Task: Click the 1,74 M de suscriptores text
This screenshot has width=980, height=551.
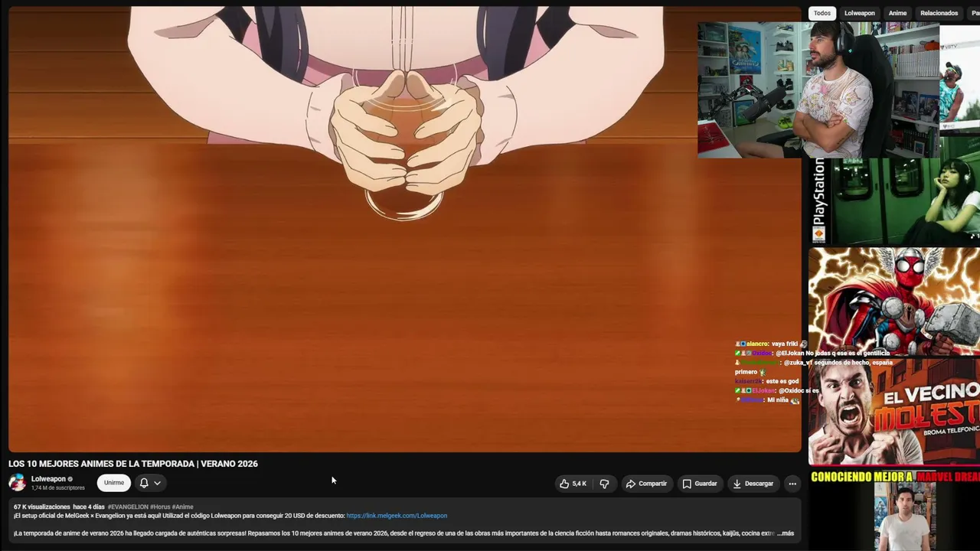Action: (x=58, y=487)
